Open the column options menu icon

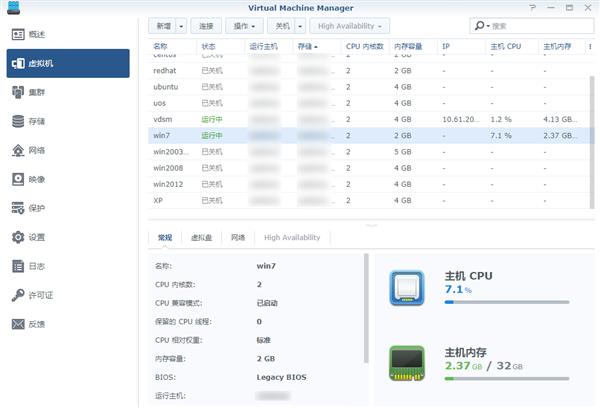coord(590,47)
